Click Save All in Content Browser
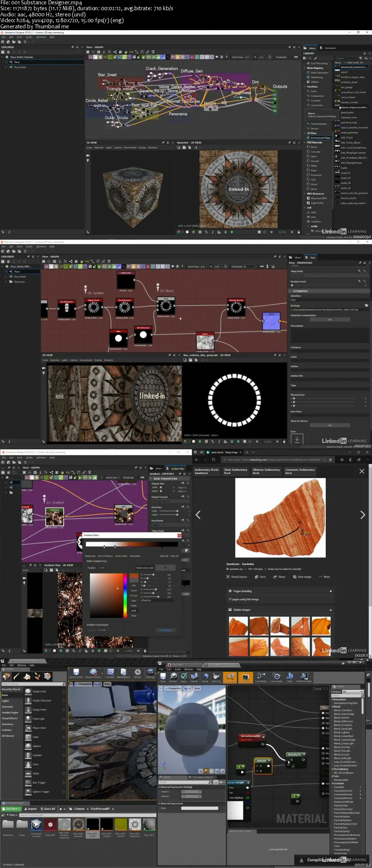 coord(48,809)
